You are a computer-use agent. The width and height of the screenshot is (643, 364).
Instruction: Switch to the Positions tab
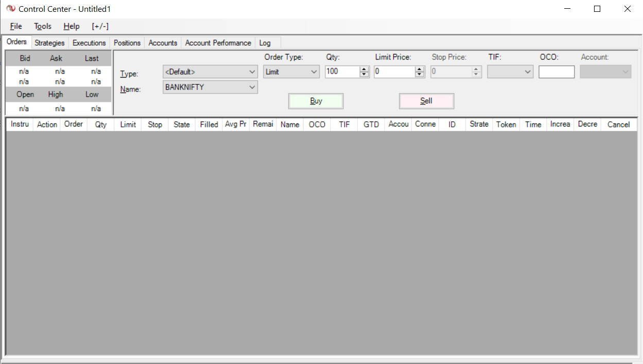coord(127,43)
